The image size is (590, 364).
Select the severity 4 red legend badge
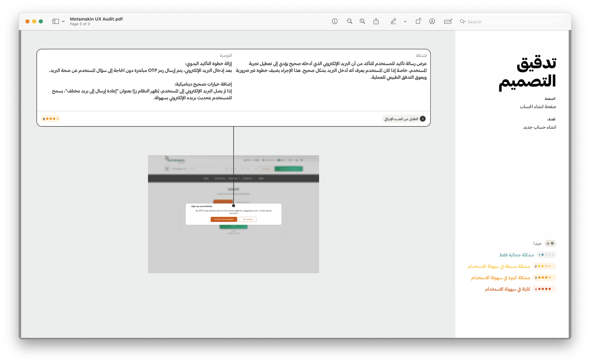coord(544,289)
